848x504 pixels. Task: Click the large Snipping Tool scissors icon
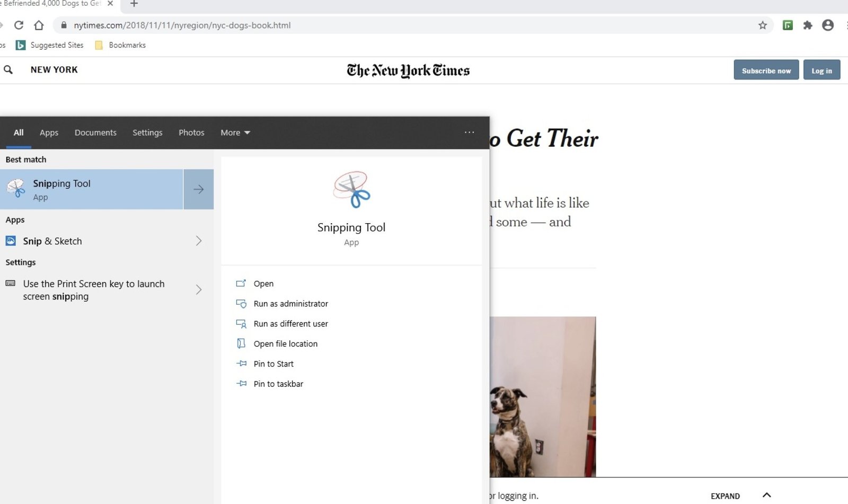[351, 189]
